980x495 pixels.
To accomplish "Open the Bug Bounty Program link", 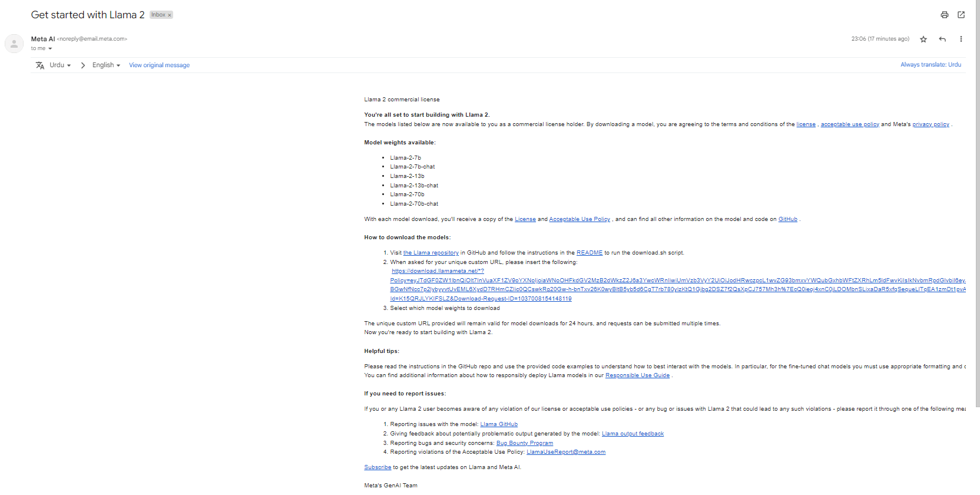I will (x=525, y=443).
